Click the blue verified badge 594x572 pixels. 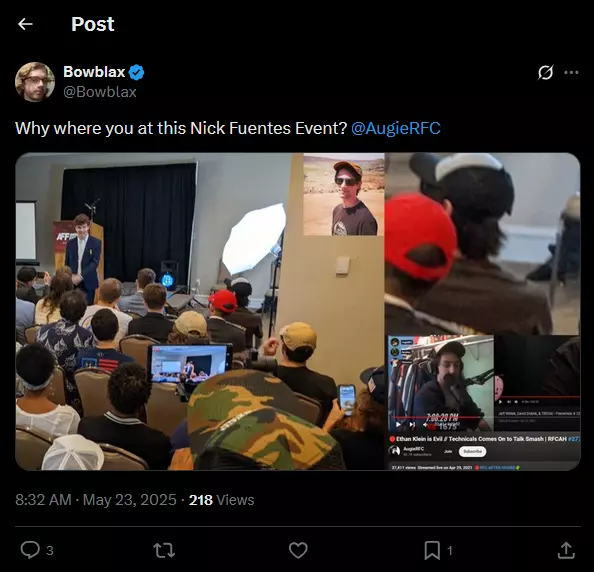pyautogui.click(x=136, y=72)
